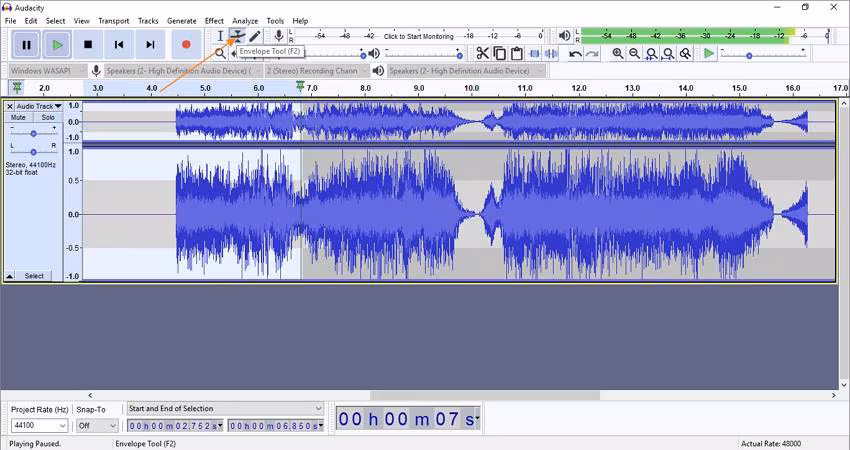Click the device toolbar speaker icon

point(378,70)
